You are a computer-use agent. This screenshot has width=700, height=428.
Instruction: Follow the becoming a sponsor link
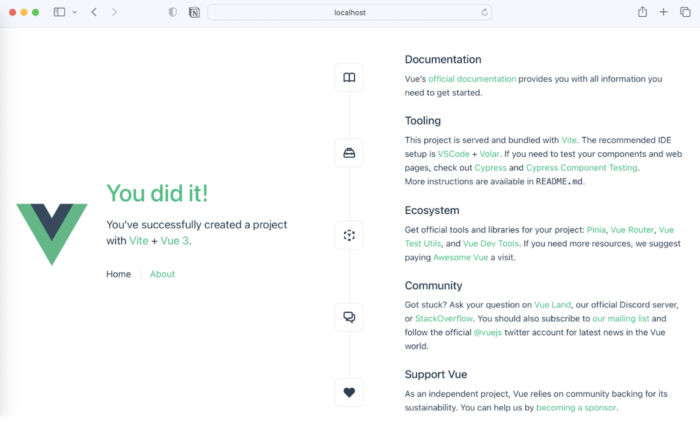click(x=576, y=408)
